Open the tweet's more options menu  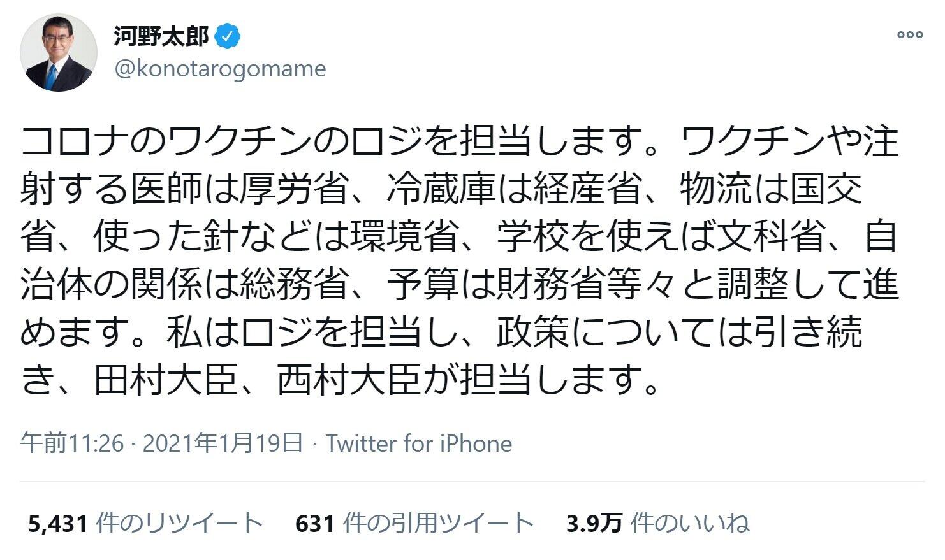tap(910, 35)
